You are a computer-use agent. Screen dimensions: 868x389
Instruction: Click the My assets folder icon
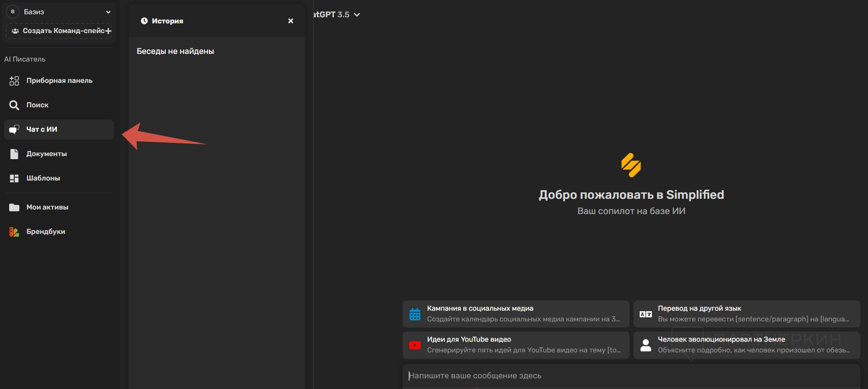tap(14, 207)
